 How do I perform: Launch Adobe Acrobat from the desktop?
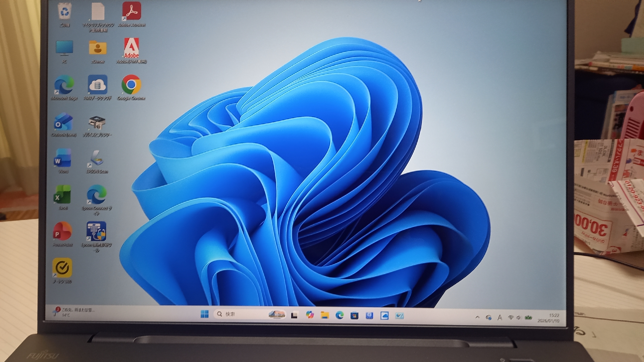131,14
